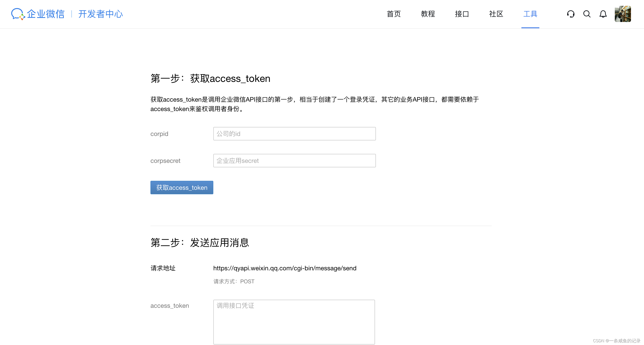Focus the corpsecret input field
The width and height of the screenshot is (644, 345).
point(294,161)
